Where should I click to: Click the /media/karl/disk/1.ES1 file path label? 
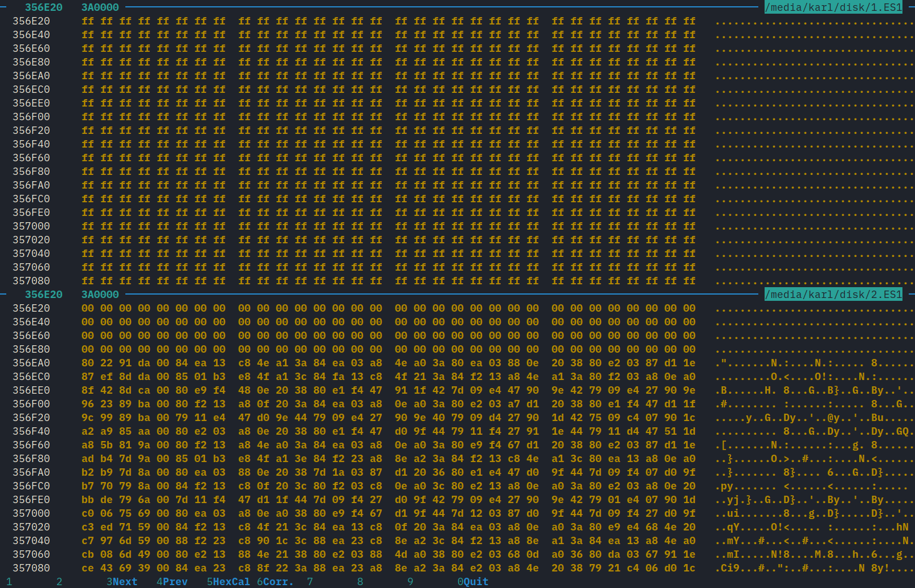coord(834,7)
